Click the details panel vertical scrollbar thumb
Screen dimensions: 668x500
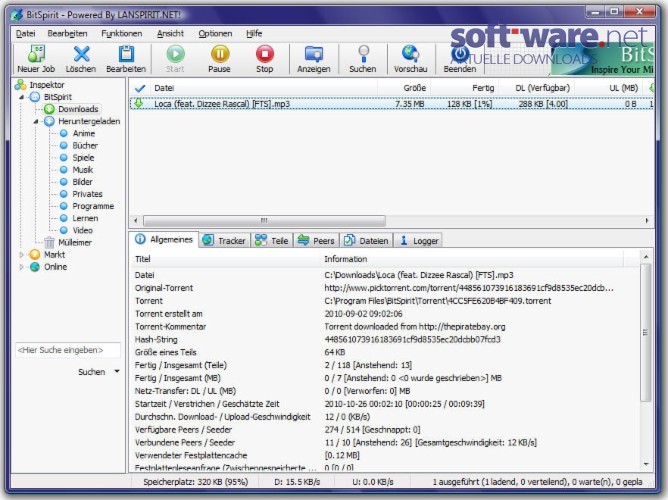(x=646, y=332)
